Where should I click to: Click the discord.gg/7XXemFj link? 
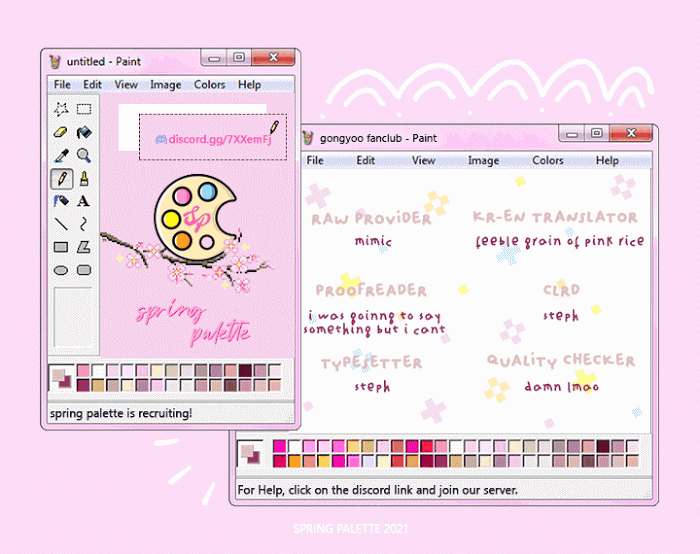point(218,138)
